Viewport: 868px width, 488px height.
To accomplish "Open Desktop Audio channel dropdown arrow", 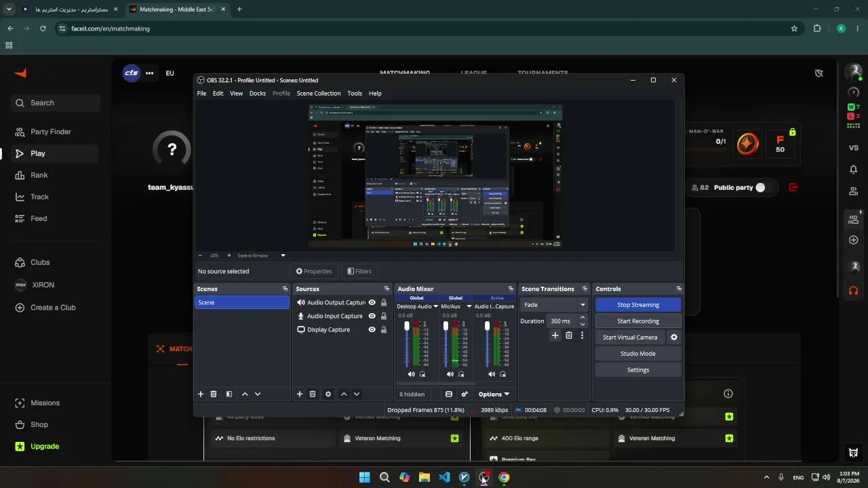I will tap(435, 306).
